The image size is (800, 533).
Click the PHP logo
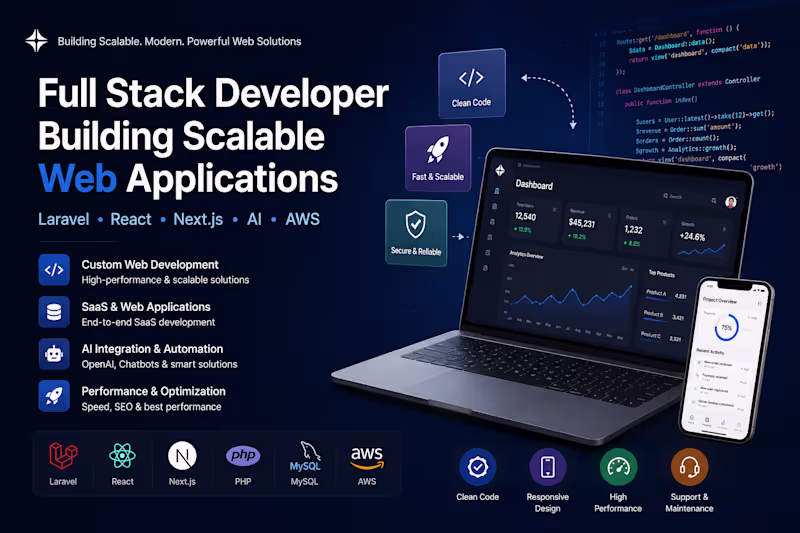point(243,455)
